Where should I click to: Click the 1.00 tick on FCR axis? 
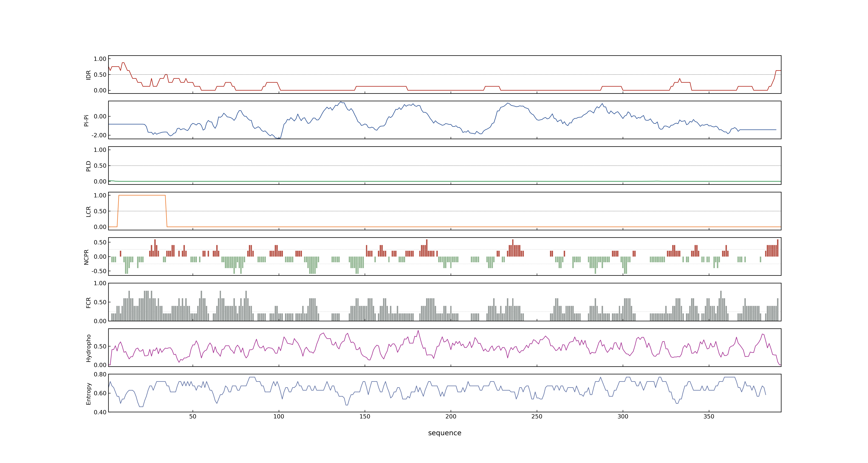coord(100,283)
